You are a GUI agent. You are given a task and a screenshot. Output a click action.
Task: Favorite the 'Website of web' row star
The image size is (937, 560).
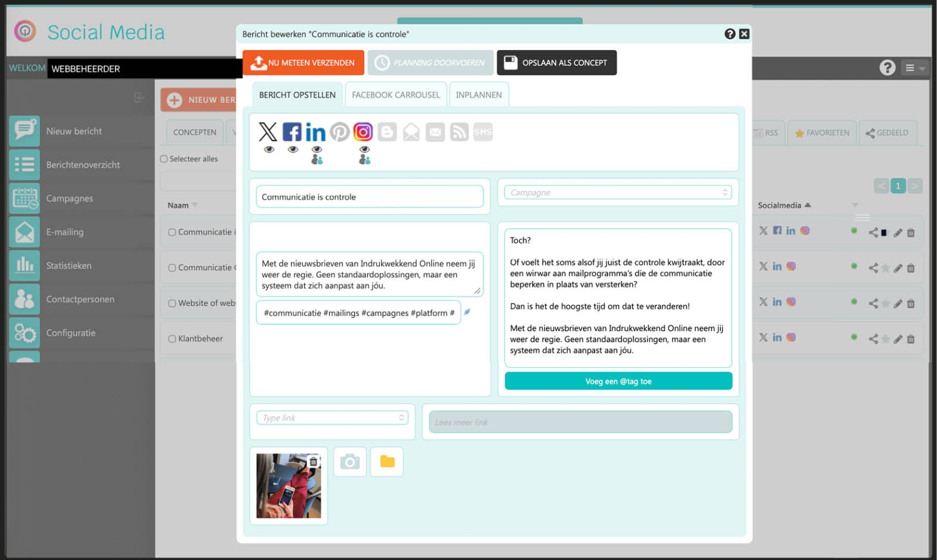pos(885,303)
